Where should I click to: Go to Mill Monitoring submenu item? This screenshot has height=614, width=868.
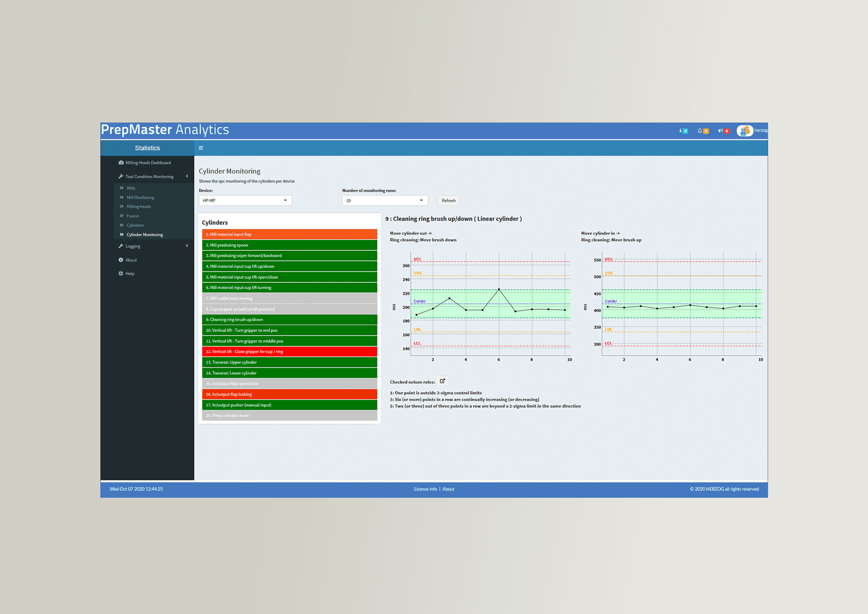(140, 198)
